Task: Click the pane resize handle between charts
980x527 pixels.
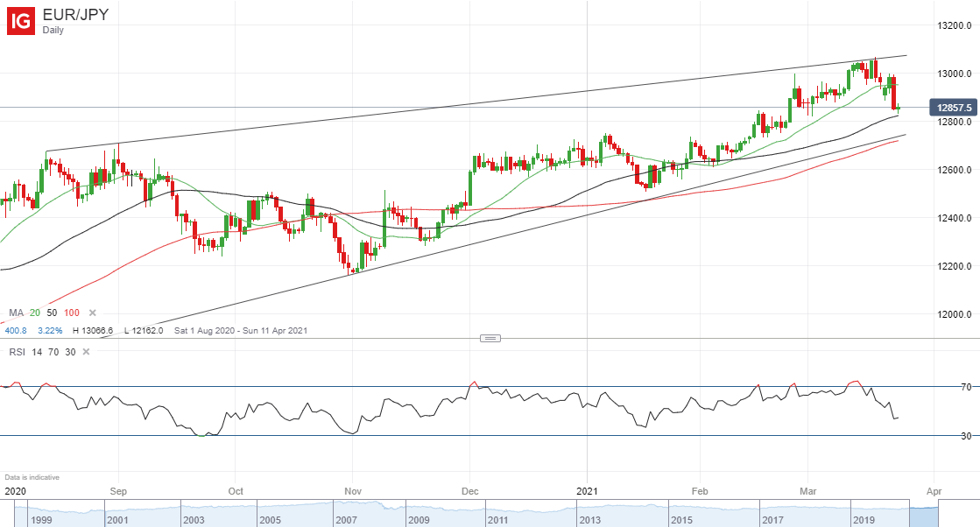Action: point(490,339)
